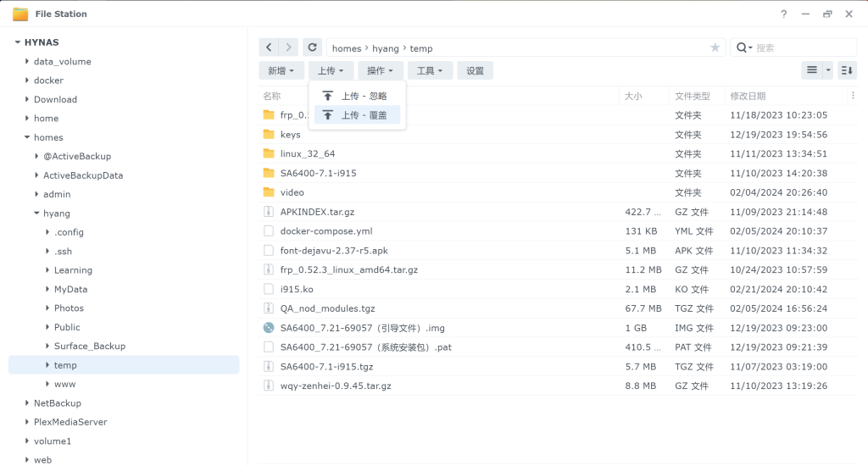Click the back navigation arrow

click(269, 47)
